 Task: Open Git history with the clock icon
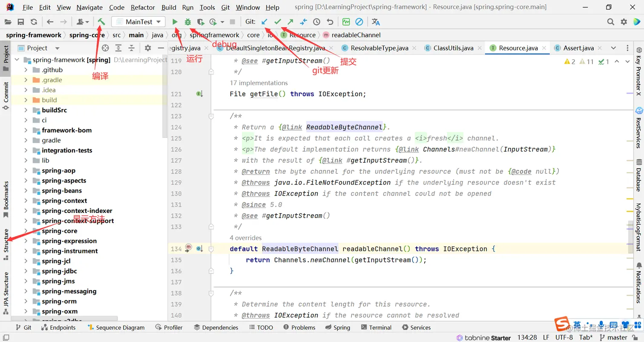pos(316,22)
